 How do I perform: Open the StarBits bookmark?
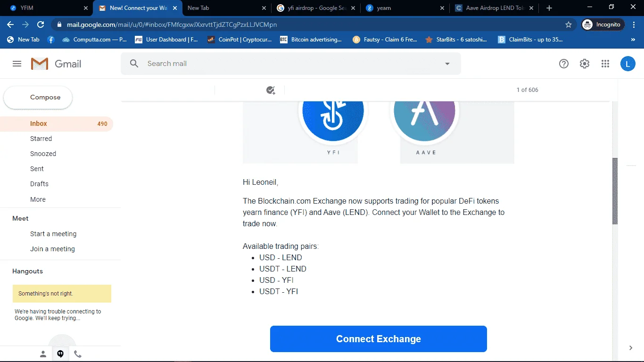coord(456,40)
